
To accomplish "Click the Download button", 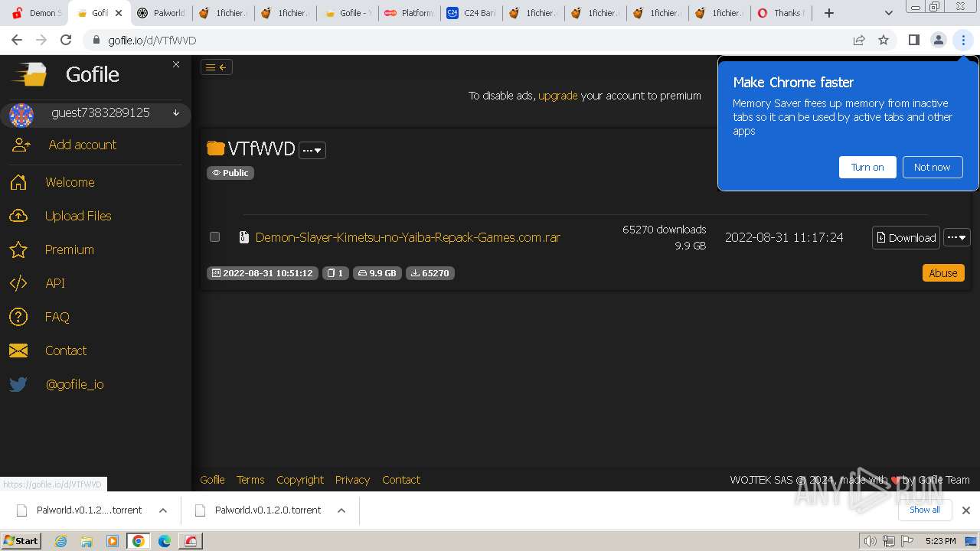I will (x=906, y=238).
